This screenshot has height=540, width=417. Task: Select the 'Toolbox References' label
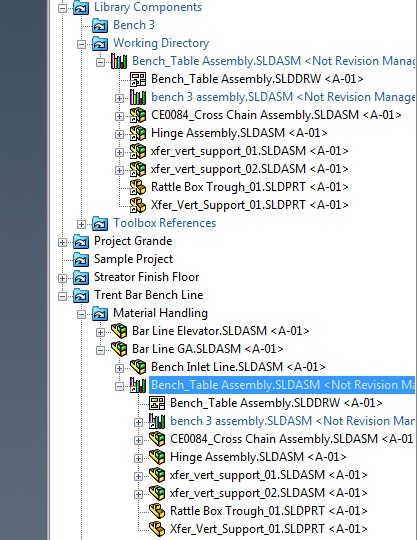pyautogui.click(x=165, y=223)
